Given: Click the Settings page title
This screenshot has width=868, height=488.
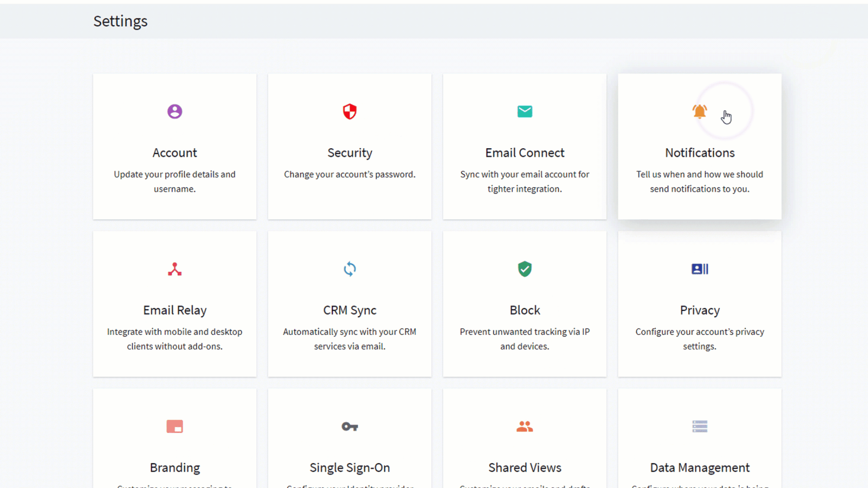Looking at the screenshot, I should tap(120, 21).
